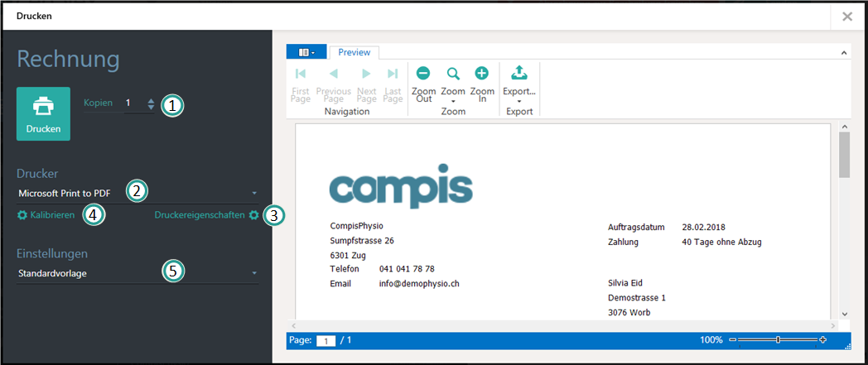Click the name 'Silvia Eid' in preview
Screen dimensions: 868x365
[x=626, y=283]
